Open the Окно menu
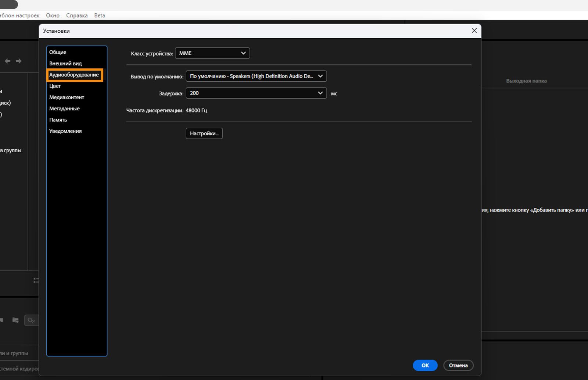The height and width of the screenshot is (380, 588). (53, 15)
